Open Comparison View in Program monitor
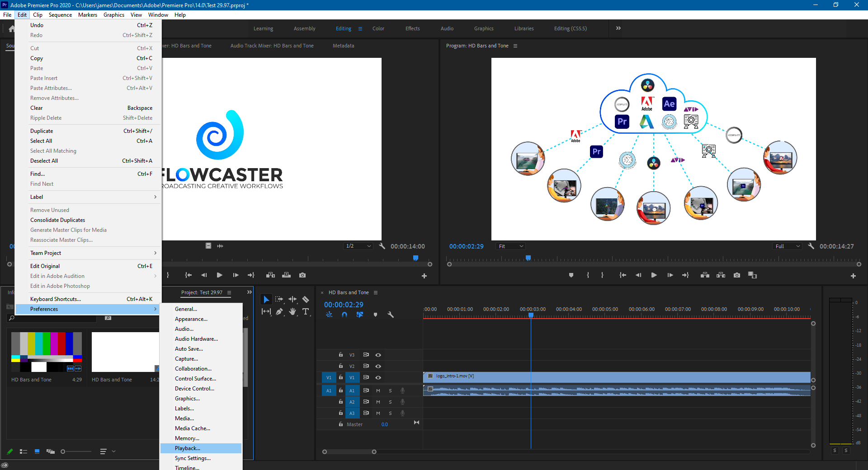The width and height of the screenshot is (868, 470). 753,275
